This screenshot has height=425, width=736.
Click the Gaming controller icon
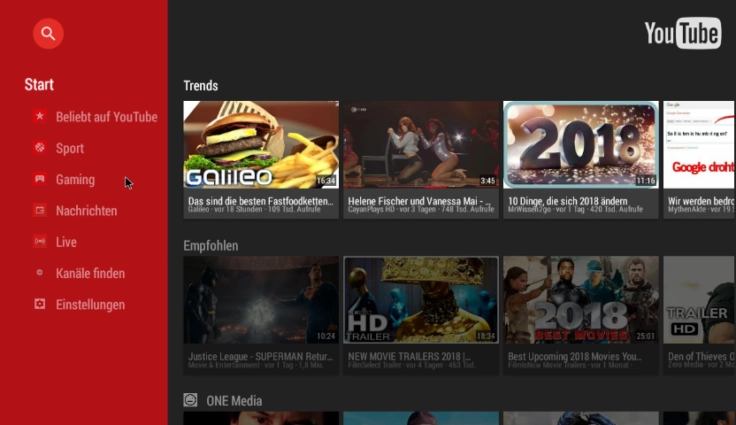coord(40,179)
